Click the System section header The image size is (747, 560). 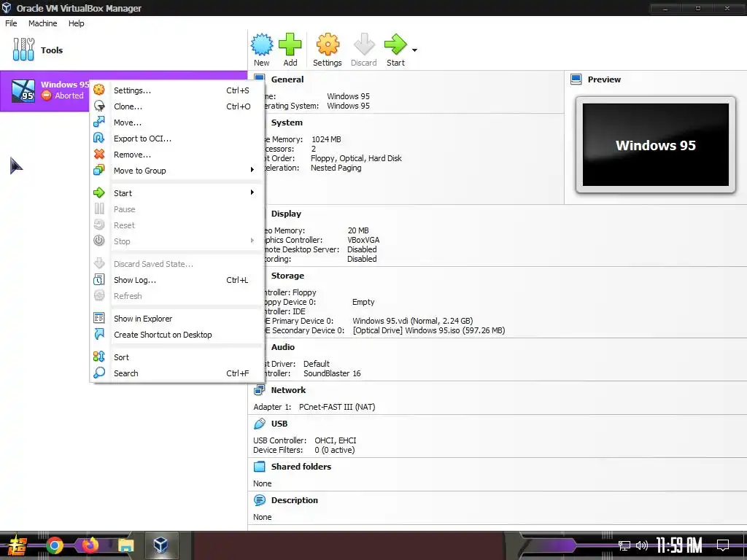287,122
